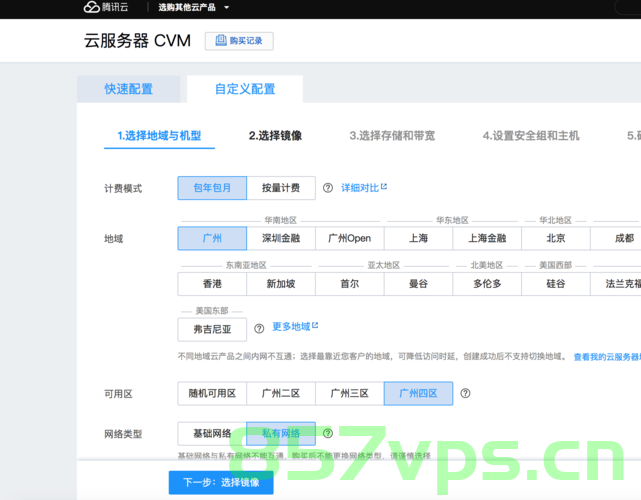The image size is (641, 500).
Task: Choose 香港 region
Action: (212, 284)
